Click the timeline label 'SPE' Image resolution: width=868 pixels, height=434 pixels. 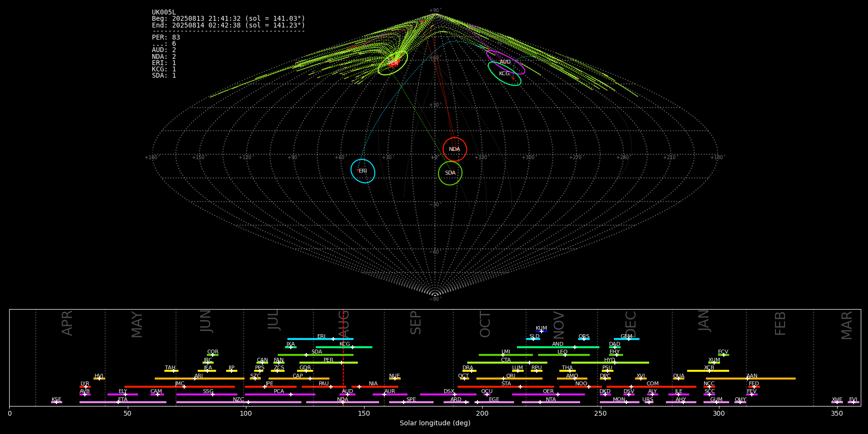click(411, 400)
